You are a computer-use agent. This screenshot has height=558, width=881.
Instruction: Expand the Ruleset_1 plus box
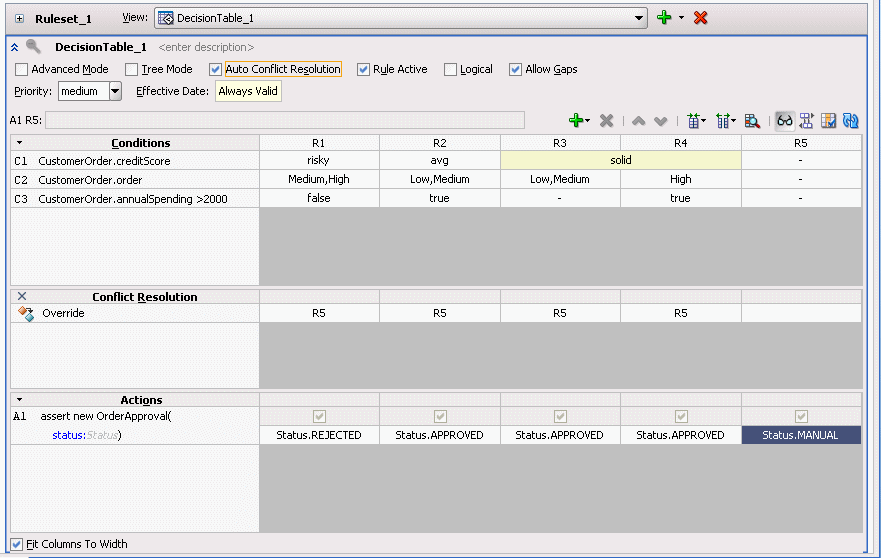click(20, 19)
